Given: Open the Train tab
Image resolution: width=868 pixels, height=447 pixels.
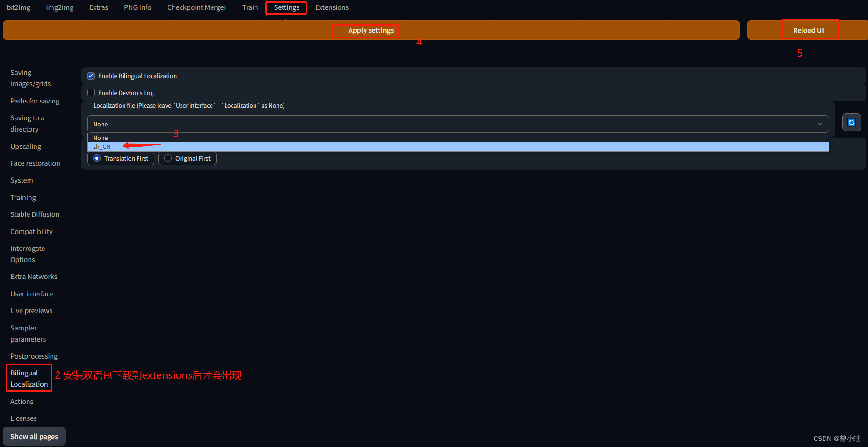Looking at the screenshot, I should coord(250,7).
